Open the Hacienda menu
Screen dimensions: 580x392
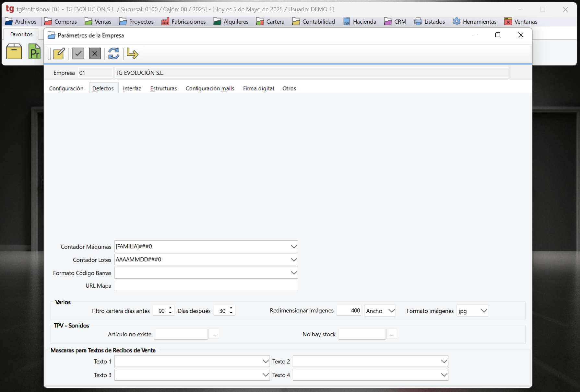tap(360, 21)
